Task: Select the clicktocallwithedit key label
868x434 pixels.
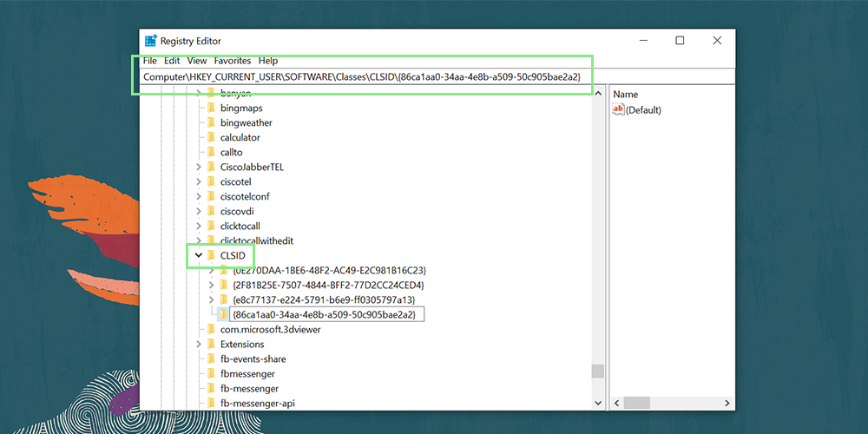Action: point(257,240)
